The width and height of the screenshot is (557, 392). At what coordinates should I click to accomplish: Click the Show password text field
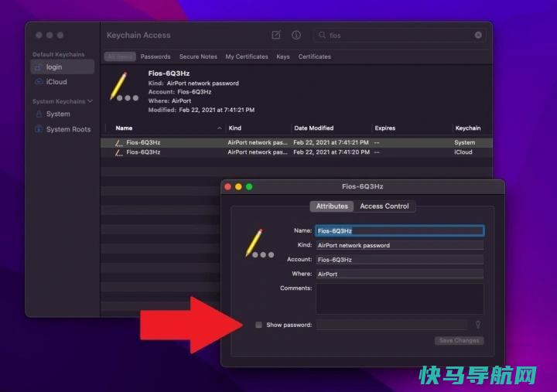tap(391, 325)
